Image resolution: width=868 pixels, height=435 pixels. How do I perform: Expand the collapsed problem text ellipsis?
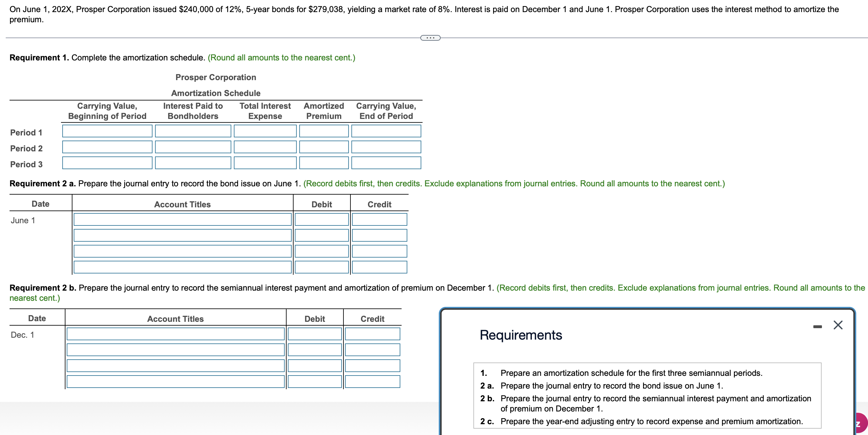point(430,38)
